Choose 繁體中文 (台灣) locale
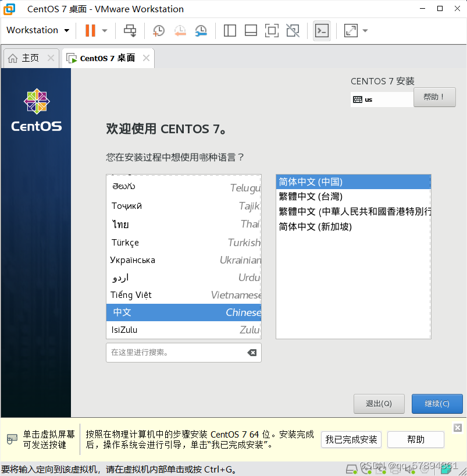 coord(353,197)
